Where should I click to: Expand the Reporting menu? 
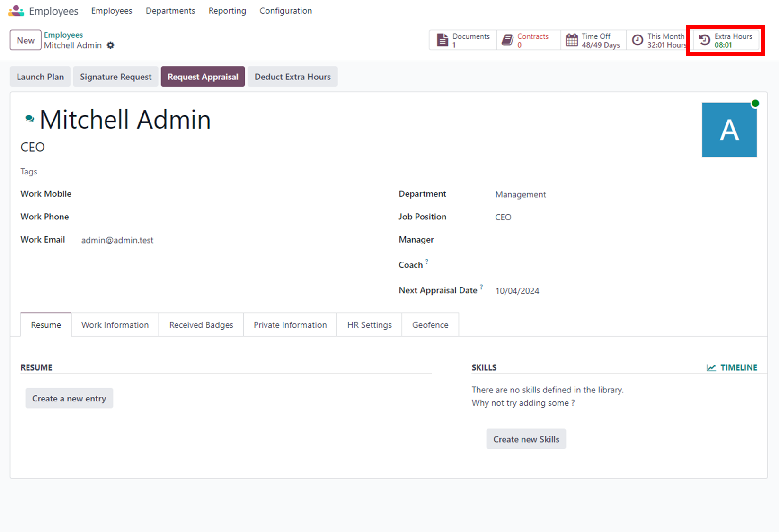coord(227,11)
